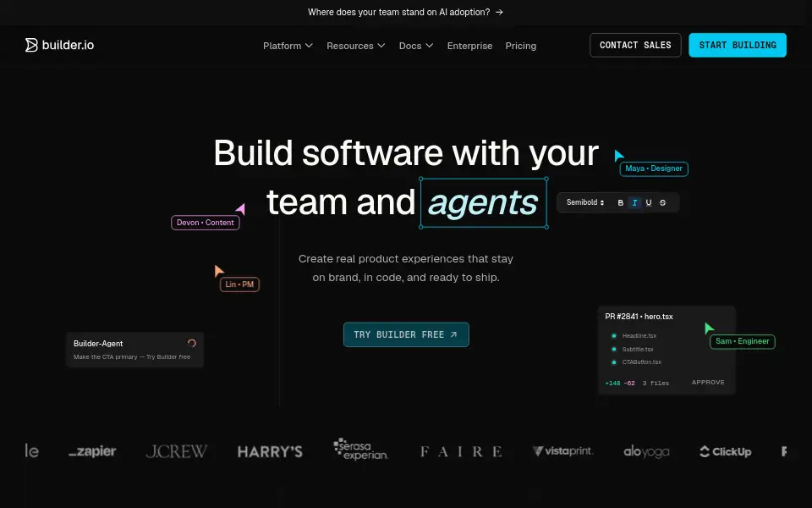Open the Pricing page
Image resolution: width=812 pixels, height=508 pixels.
coord(520,46)
